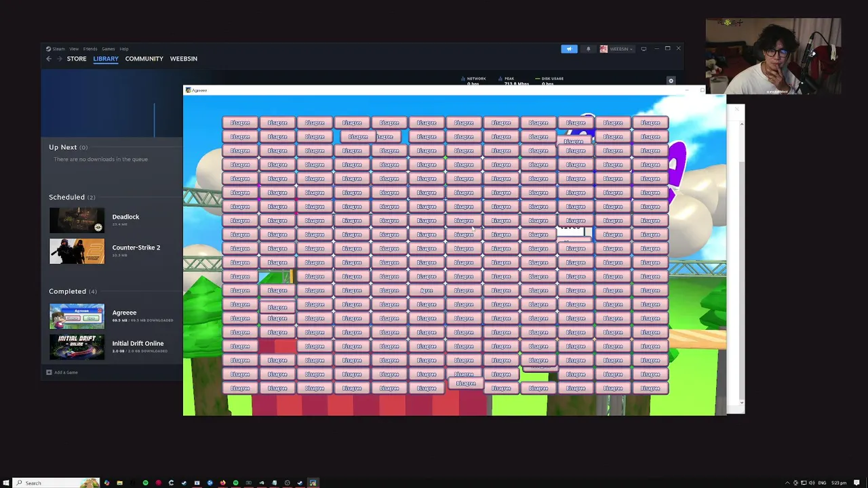This screenshot has width=868, height=488.
Task: Open Steam notifications bell
Action: [588, 49]
